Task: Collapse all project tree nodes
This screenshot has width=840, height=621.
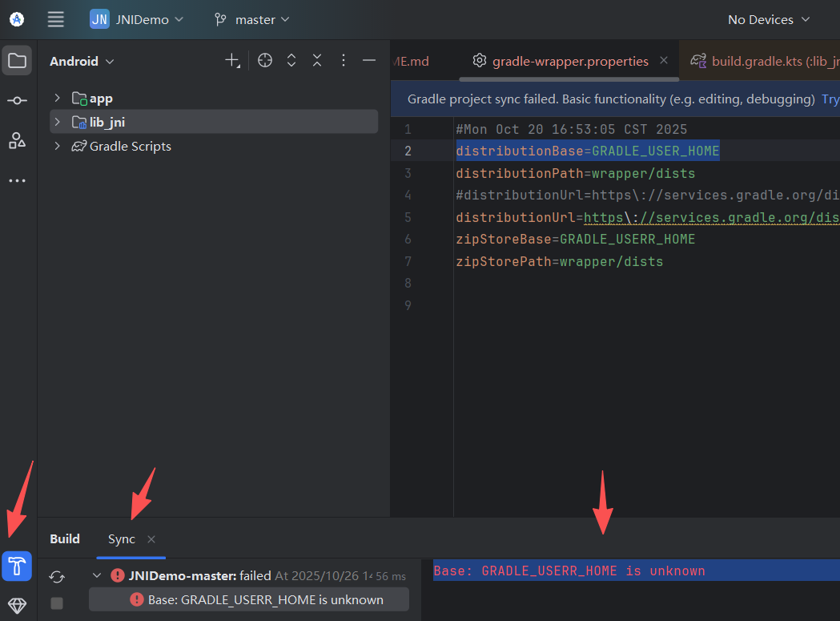Action: point(317,60)
